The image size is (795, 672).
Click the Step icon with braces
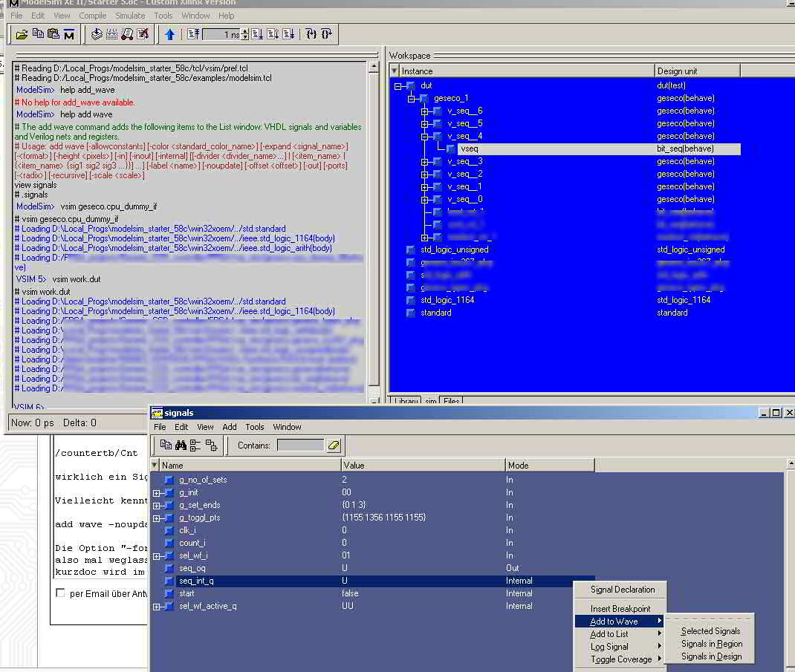tap(311, 34)
